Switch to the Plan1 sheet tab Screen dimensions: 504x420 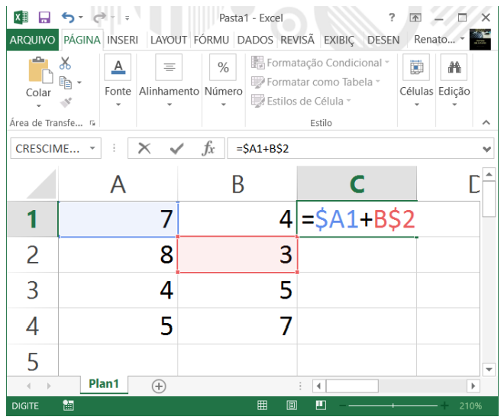[x=104, y=383]
